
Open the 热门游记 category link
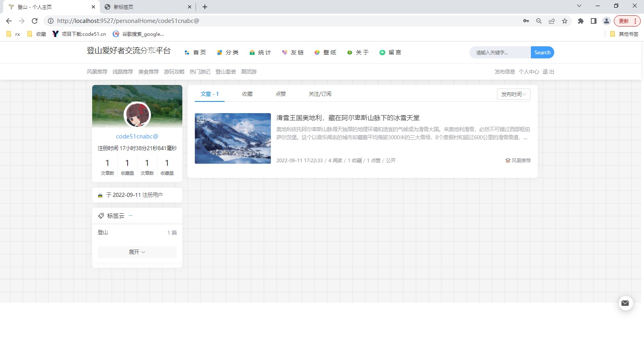click(x=200, y=72)
